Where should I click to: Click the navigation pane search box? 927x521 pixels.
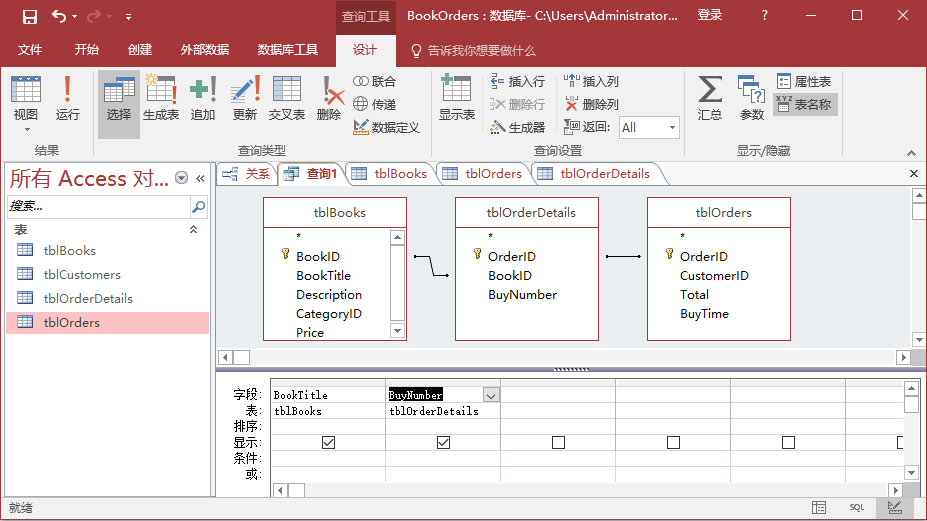click(x=98, y=206)
